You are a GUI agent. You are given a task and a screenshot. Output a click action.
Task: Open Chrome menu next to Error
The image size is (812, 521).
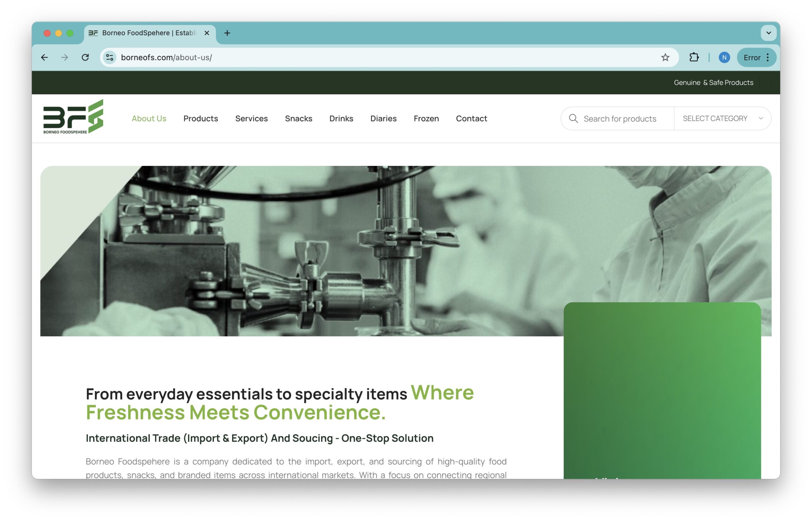[768, 57]
